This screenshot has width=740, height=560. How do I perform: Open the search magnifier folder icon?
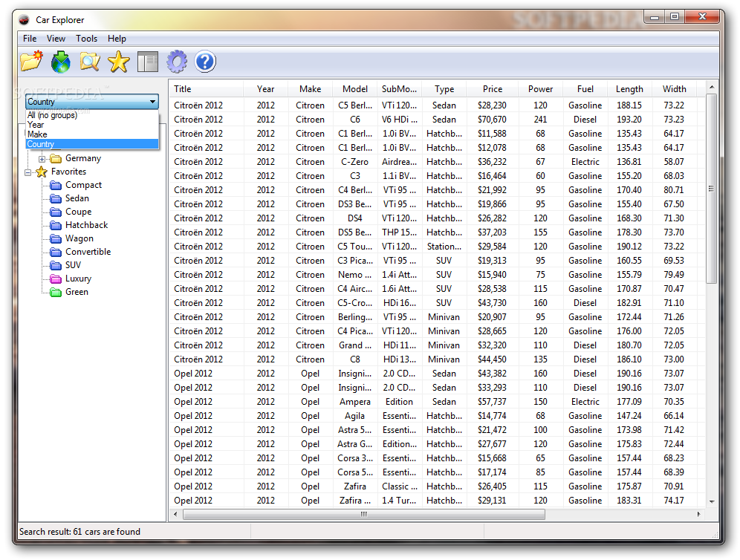tap(90, 62)
